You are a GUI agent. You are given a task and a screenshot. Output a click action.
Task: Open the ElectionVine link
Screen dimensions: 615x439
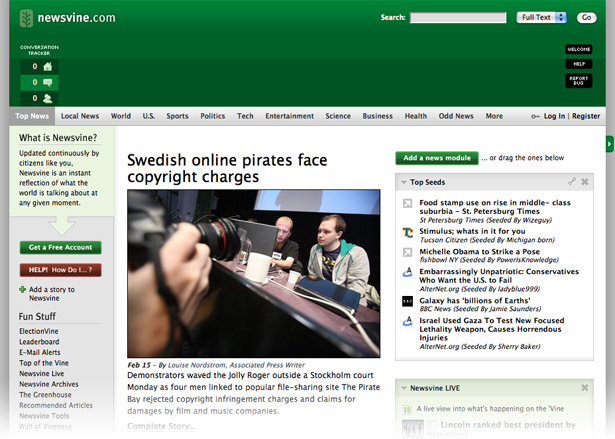click(x=39, y=331)
